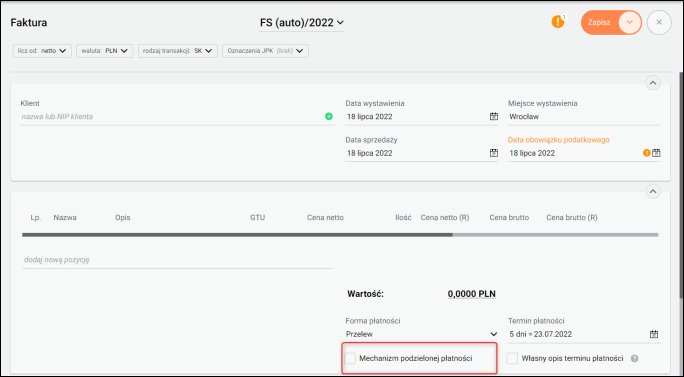Click the Zapisz save button
This screenshot has width=684, height=377.
tap(599, 22)
